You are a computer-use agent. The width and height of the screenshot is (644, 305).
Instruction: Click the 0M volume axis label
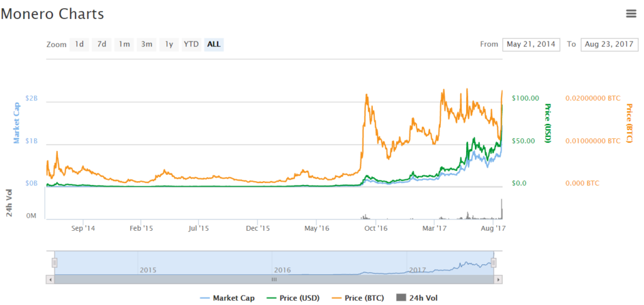(32, 216)
